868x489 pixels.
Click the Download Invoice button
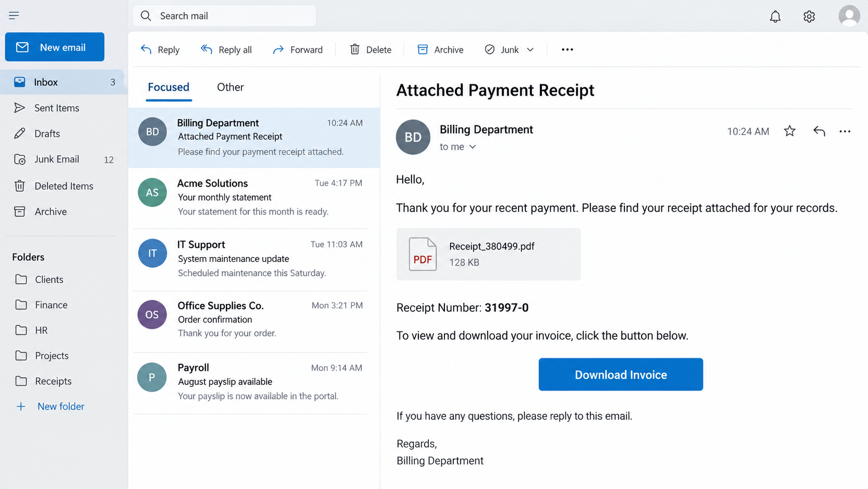point(621,374)
